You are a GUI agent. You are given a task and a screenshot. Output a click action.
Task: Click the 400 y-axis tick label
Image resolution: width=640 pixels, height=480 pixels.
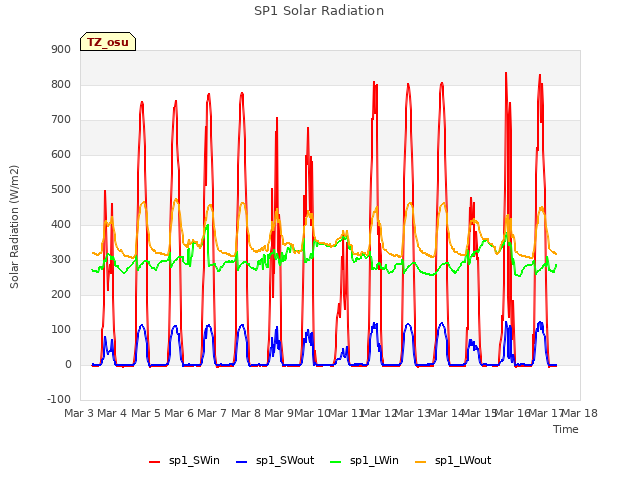tap(61, 225)
